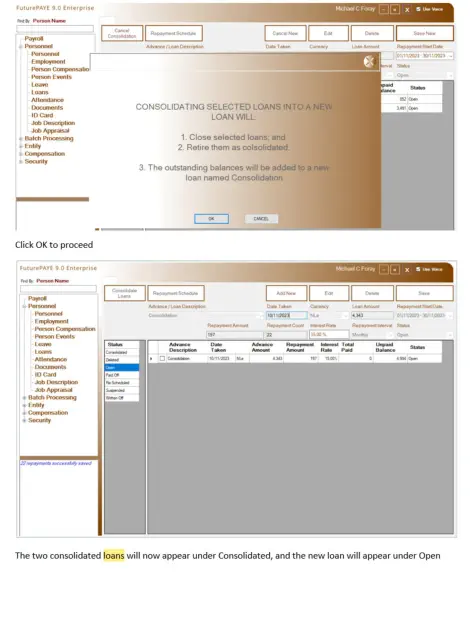This screenshot has height=628, width=470.
Task: Click the Interest Rate field showing 15.00 %
Action: pos(329,335)
